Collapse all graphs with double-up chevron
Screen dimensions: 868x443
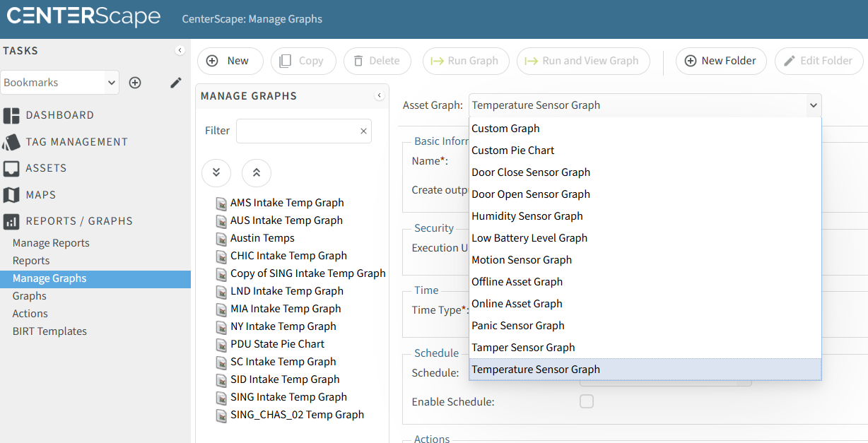[257, 172]
